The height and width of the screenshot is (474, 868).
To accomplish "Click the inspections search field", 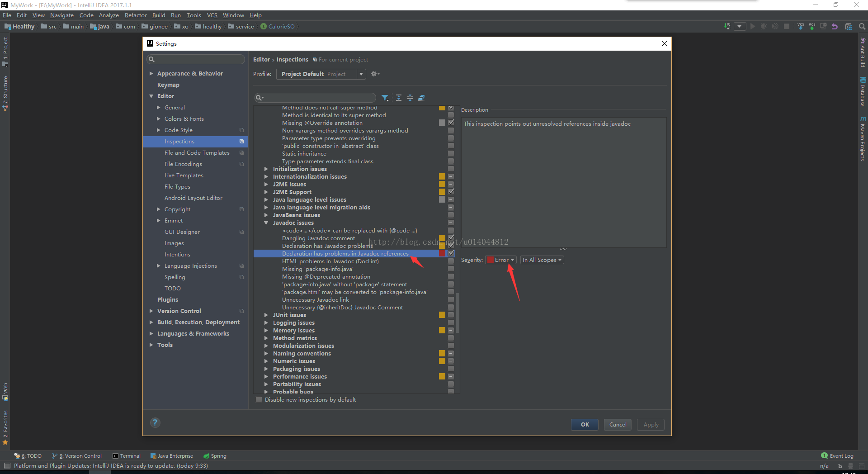I will pyautogui.click(x=315, y=98).
